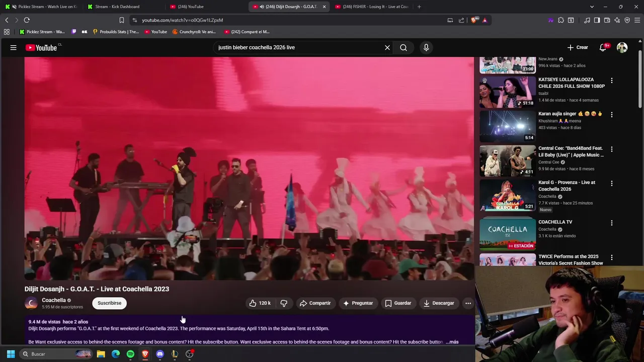Viewport: 644px width, 362px height.
Task: Open options for Central Cee Band4Band video
Action: [612, 149]
